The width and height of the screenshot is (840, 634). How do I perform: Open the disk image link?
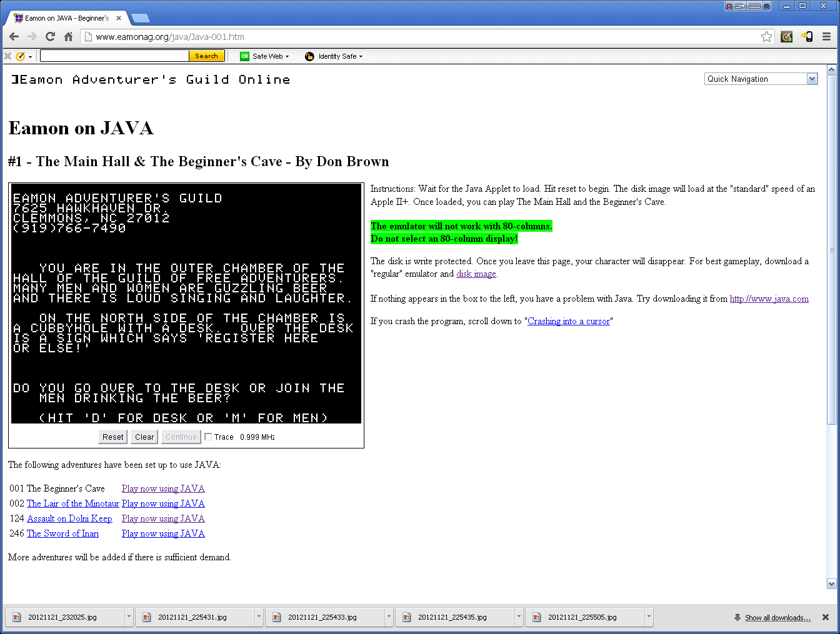[476, 274]
